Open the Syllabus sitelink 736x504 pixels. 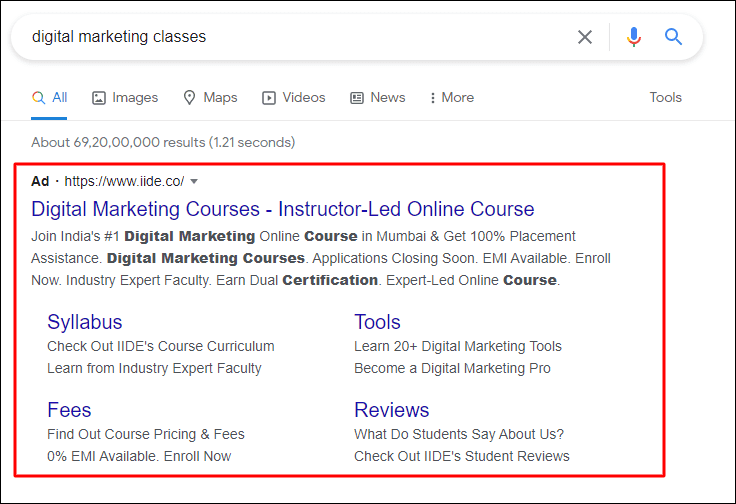[84, 322]
